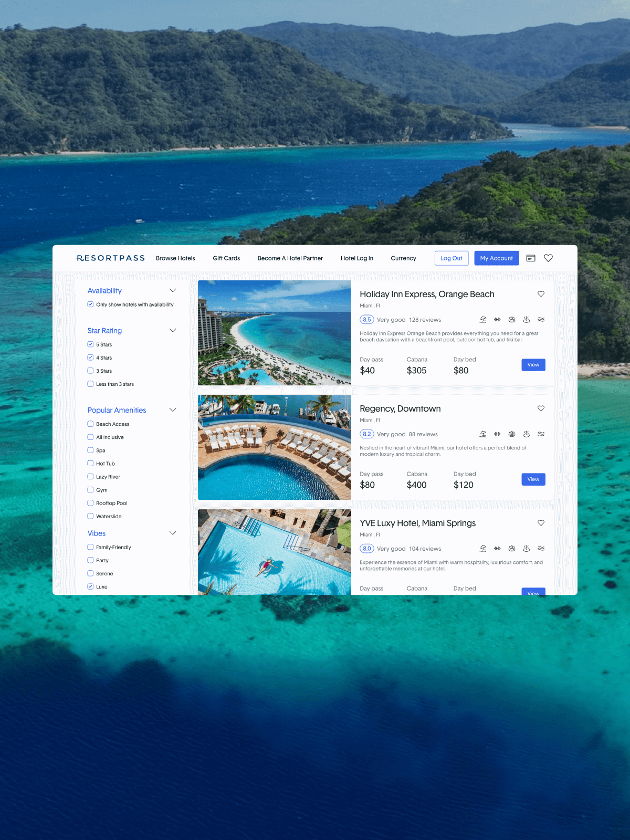Collapse the Star Rating section chevron

[173, 330]
